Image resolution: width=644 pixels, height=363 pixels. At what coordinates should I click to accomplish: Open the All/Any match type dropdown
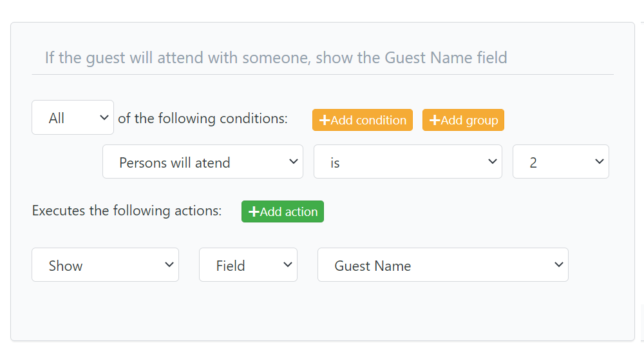73,118
